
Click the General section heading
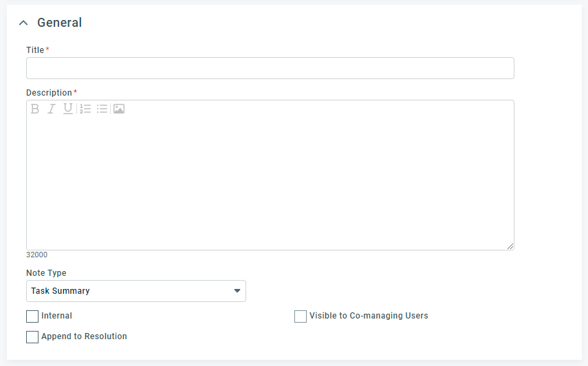[x=59, y=23]
